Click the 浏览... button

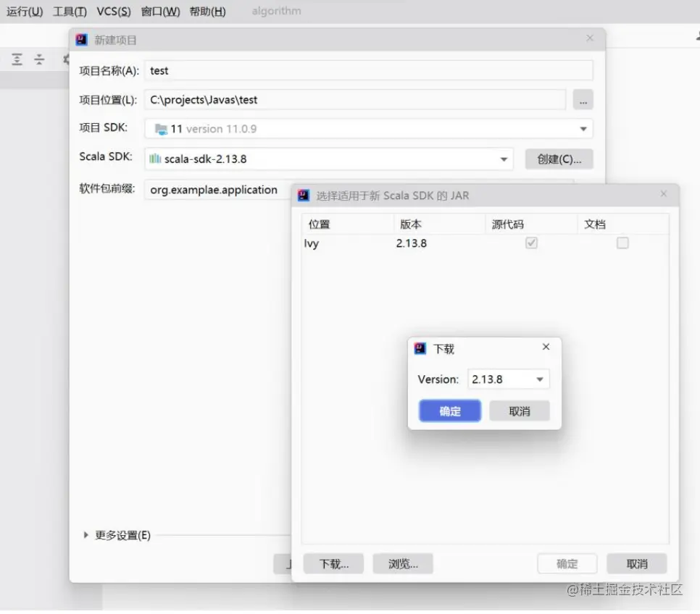click(403, 563)
